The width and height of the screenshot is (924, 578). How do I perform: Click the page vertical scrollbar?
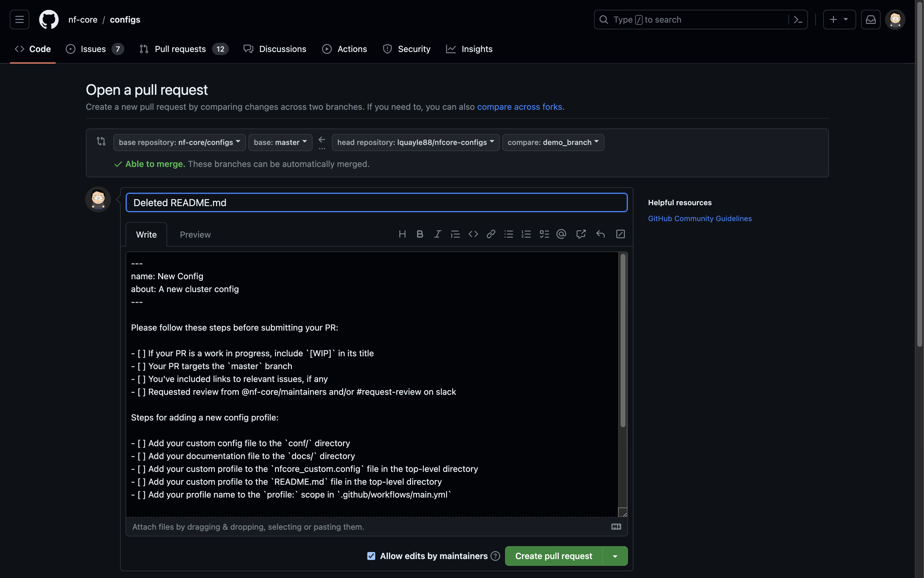click(919, 174)
